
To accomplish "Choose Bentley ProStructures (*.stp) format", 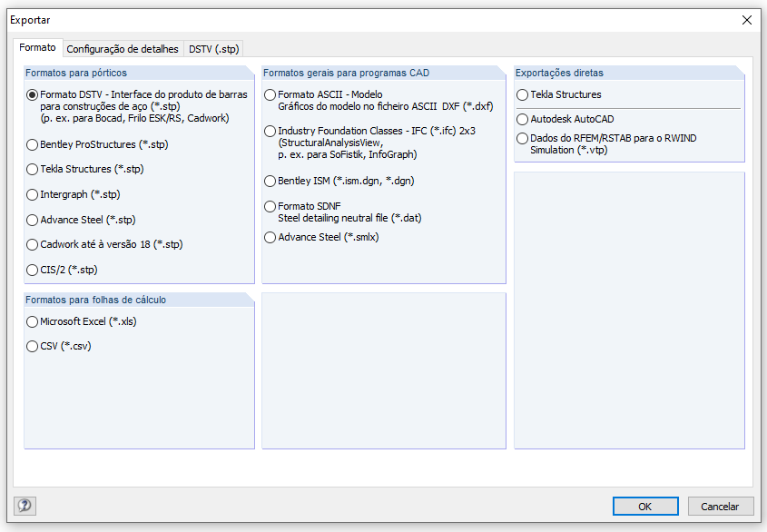I will coord(33,144).
